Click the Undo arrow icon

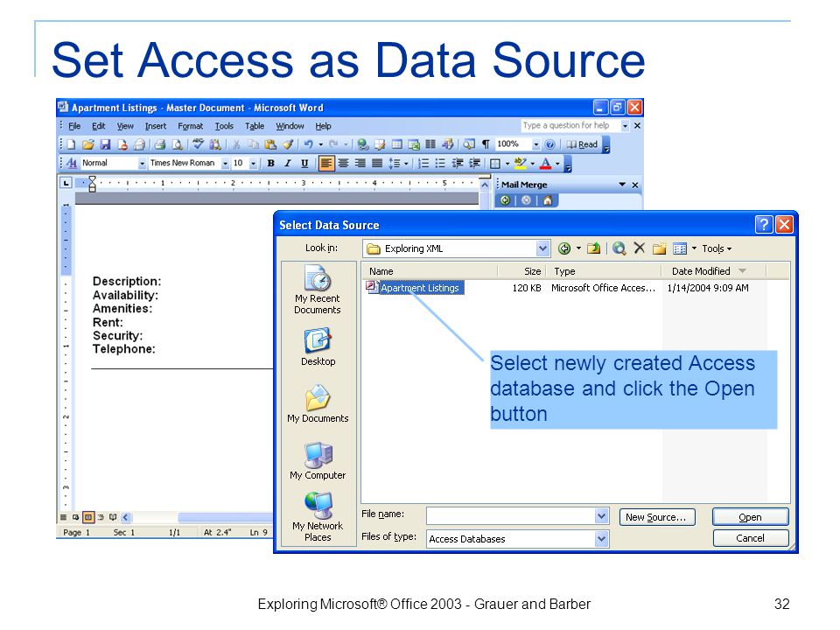click(x=308, y=144)
